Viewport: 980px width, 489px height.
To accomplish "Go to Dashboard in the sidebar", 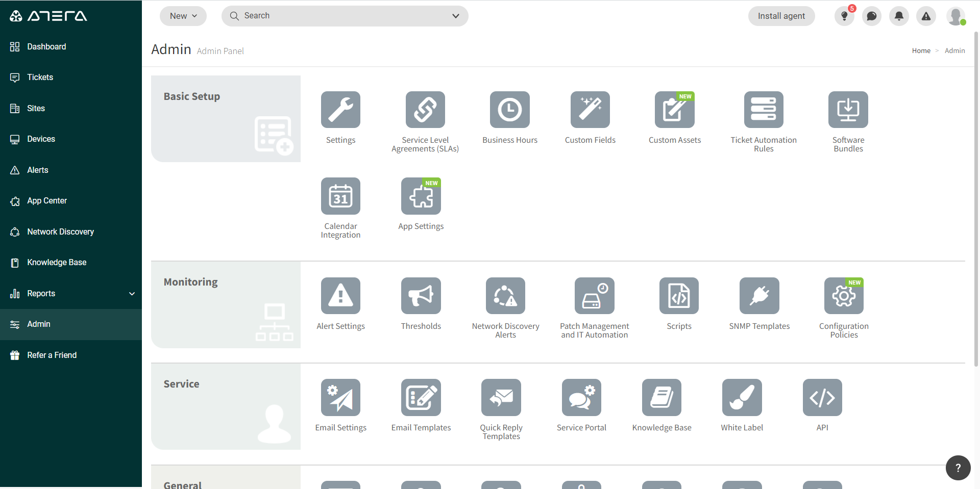I will click(x=71, y=46).
